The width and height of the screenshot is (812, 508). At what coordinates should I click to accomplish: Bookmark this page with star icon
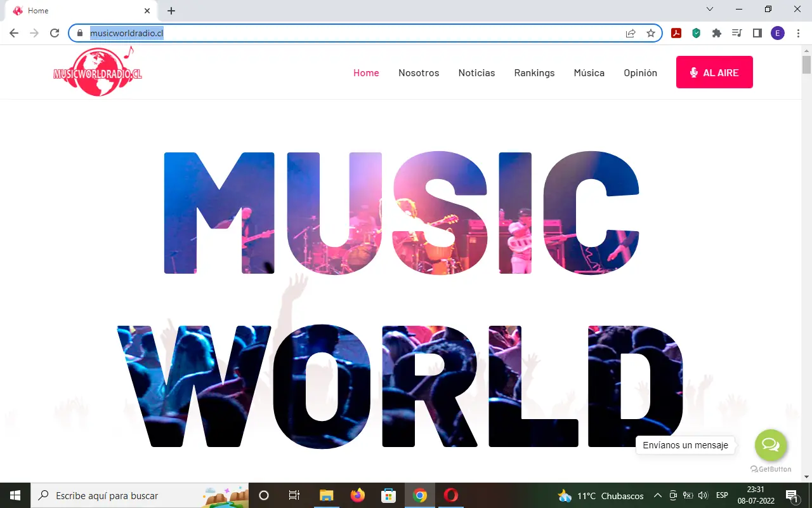tap(651, 33)
